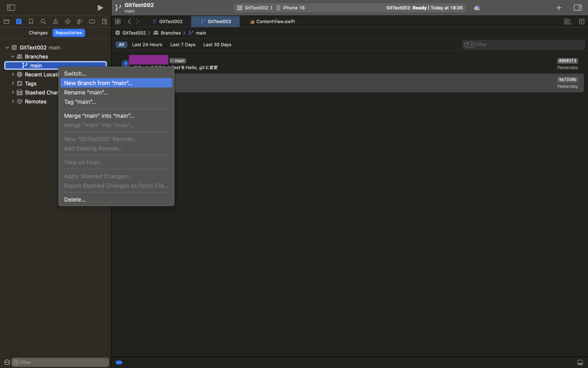Click the related items grid icon

click(118, 21)
